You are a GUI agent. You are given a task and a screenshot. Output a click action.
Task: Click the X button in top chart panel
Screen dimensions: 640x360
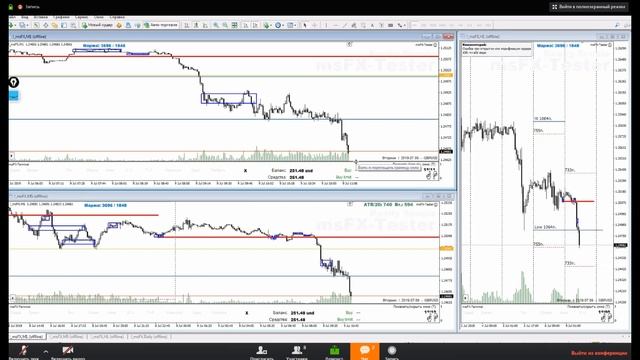pos(245,171)
